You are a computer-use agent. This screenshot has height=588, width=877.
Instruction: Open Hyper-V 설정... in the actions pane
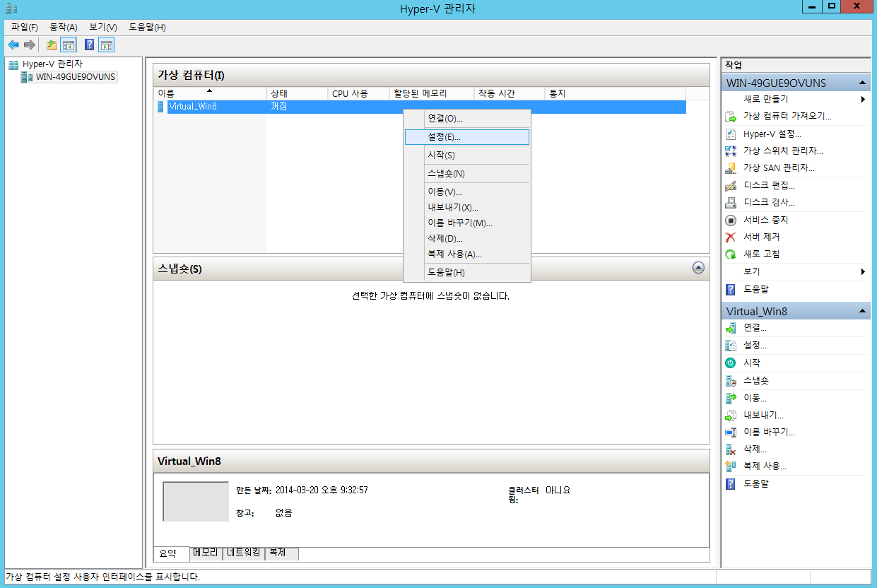pyautogui.click(x=796, y=134)
